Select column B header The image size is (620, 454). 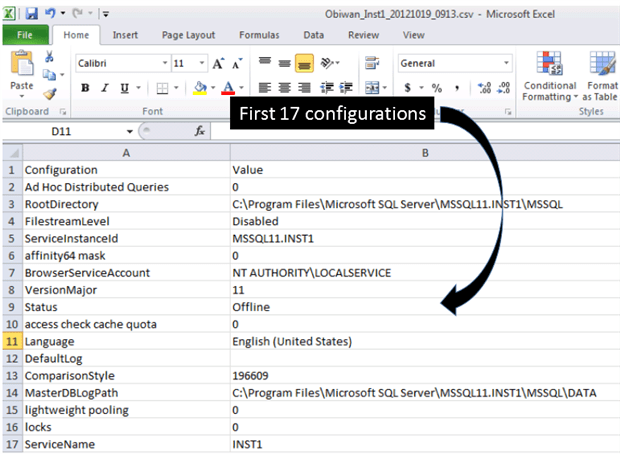(x=425, y=153)
